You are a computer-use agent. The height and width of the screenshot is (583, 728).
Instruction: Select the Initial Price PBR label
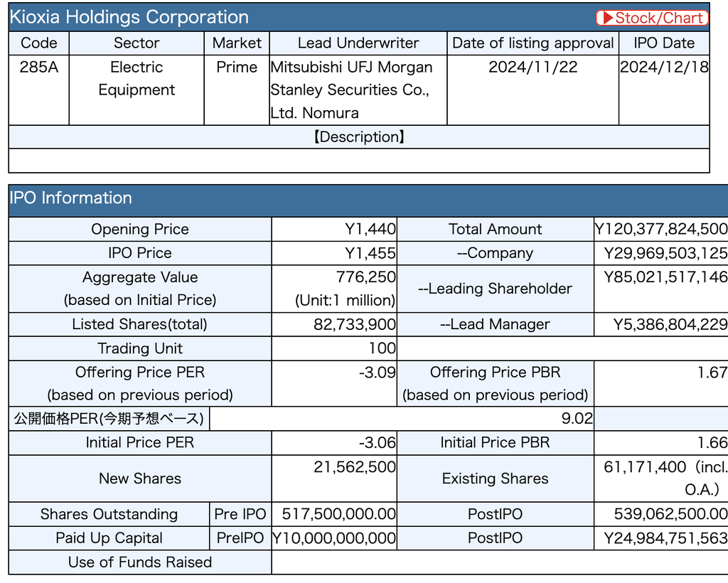(x=495, y=443)
